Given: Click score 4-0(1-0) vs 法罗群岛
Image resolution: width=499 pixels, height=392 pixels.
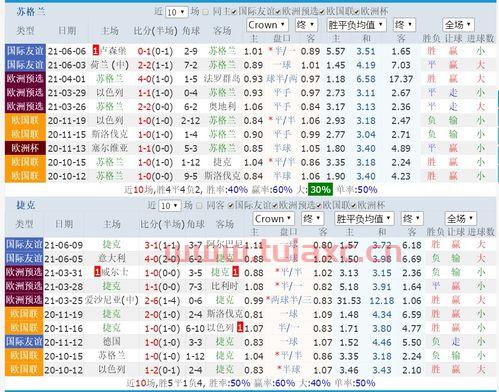Looking at the screenshot, I should pos(155,79).
